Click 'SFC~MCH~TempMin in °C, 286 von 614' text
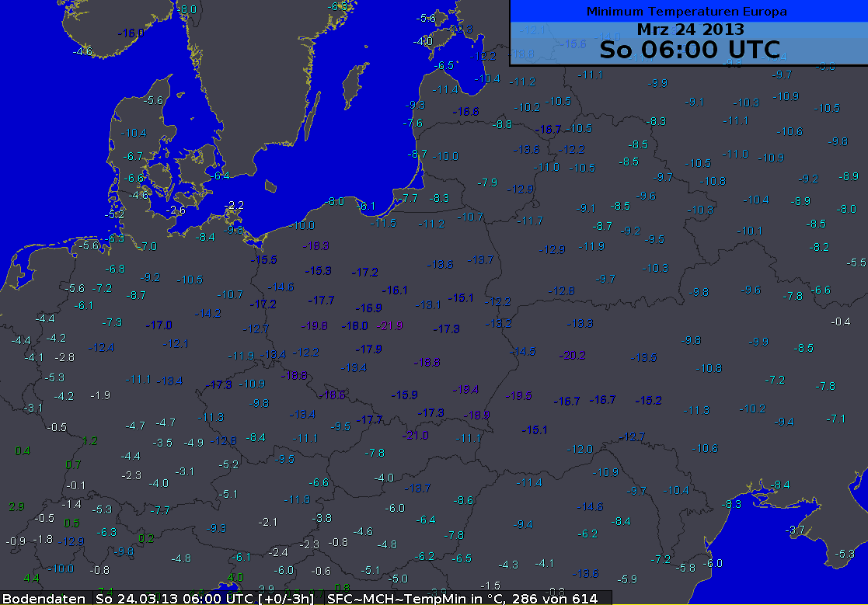The image size is (868, 605). coord(462,598)
